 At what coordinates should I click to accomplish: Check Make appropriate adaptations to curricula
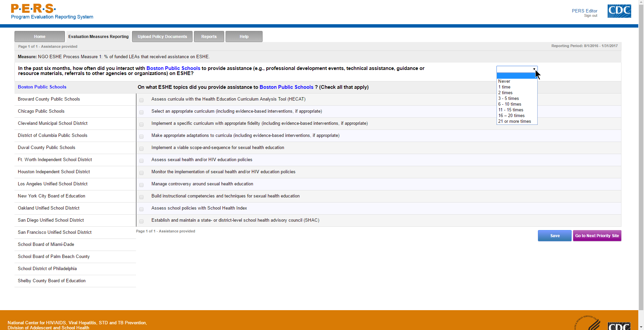pyautogui.click(x=141, y=137)
